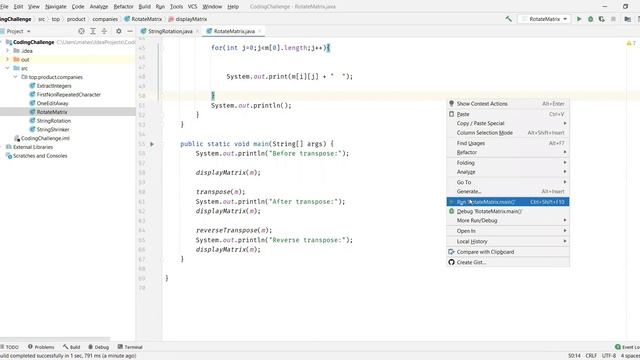Open the Event Log
This screenshot has height=360, width=640.
627,347
